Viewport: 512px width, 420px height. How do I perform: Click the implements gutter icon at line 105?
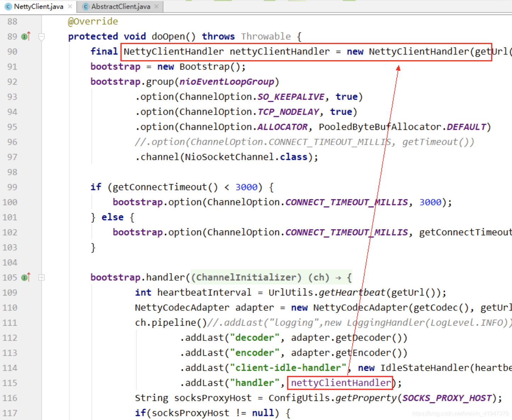(26, 277)
